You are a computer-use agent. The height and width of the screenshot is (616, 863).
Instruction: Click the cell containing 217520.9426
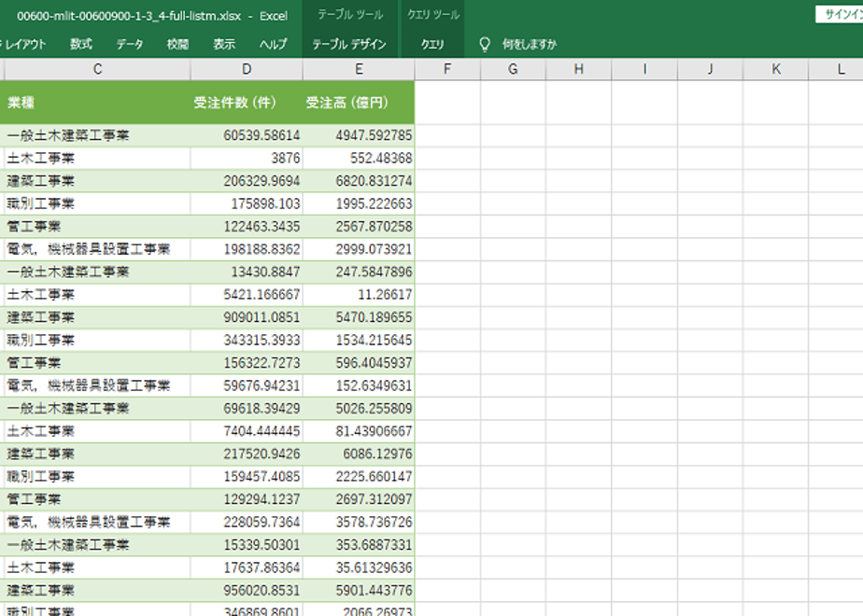coord(247,454)
